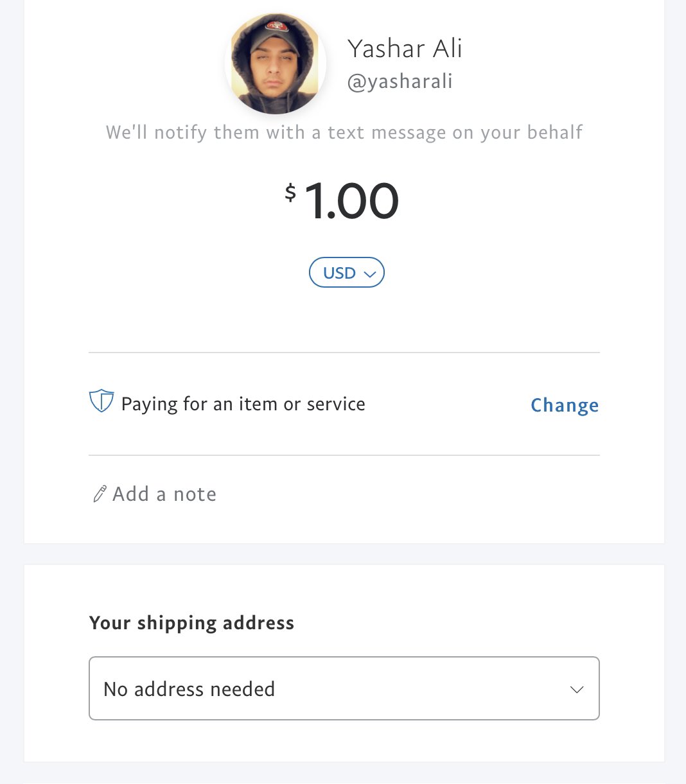Click the @yasharali username handle
686x784 pixels.
(x=400, y=82)
